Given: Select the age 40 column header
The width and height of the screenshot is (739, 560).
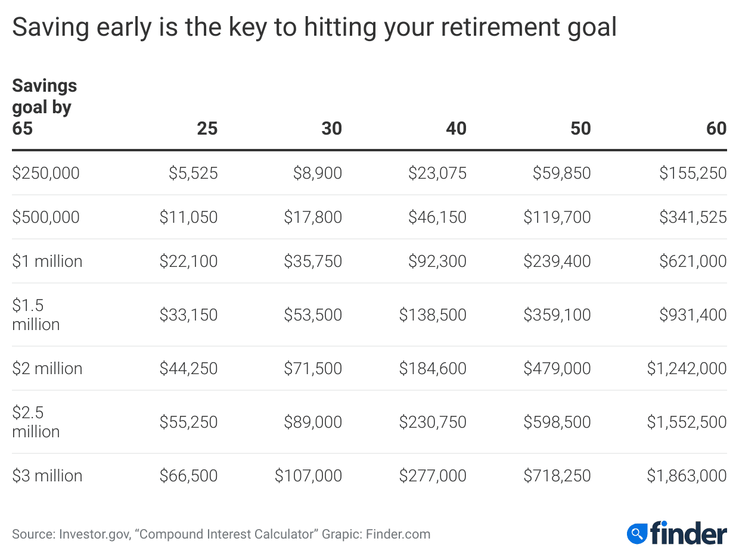Looking at the screenshot, I should coord(457,128).
